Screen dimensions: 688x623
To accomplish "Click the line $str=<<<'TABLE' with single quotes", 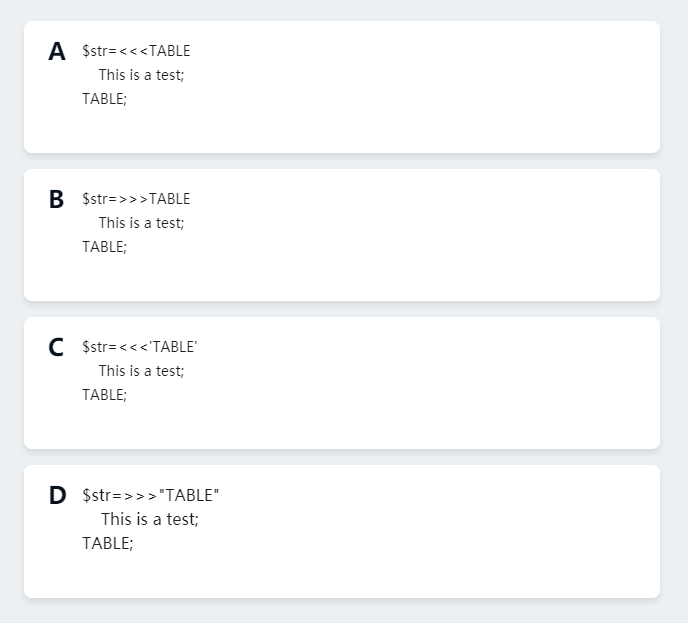I will (x=140, y=347).
